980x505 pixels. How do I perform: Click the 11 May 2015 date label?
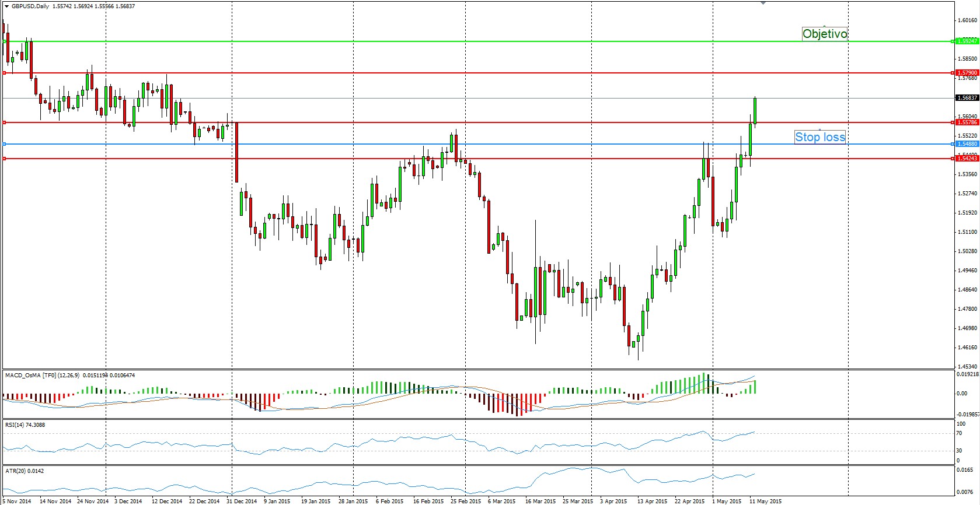click(766, 501)
